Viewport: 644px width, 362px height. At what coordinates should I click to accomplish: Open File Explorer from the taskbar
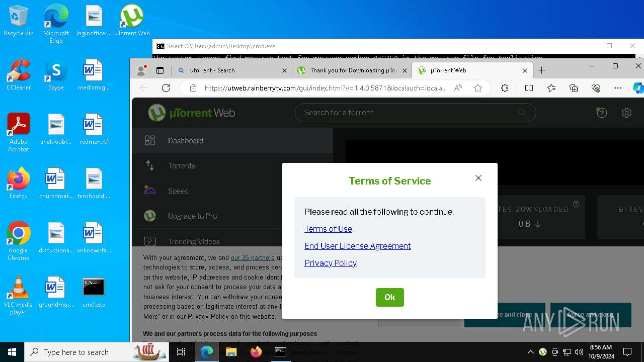231,352
